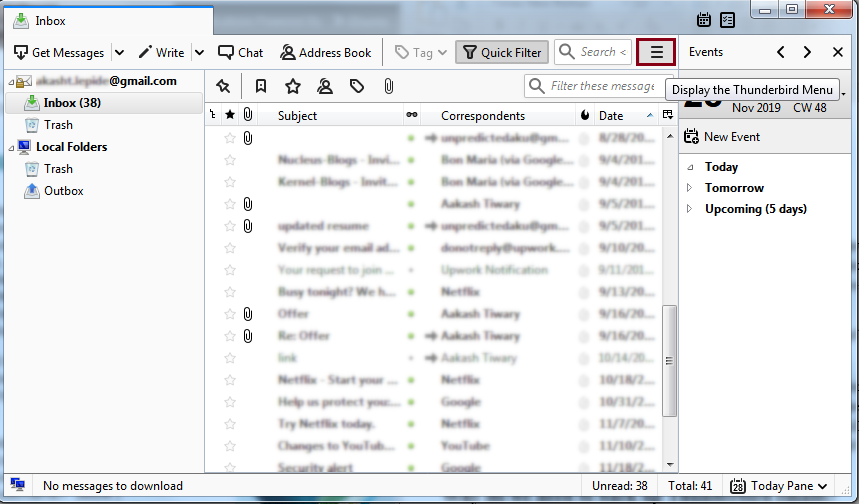Switch to the Calendar tab icon
Viewport: 859px width, 504px height.
704,20
